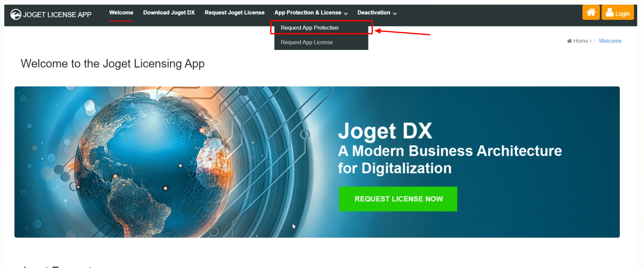This screenshot has width=644, height=268.
Task: Click the Login button
Action: (618, 13)
